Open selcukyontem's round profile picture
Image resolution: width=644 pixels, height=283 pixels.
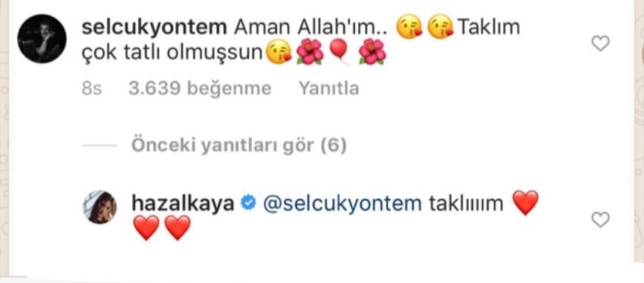[x=42, y=39]
